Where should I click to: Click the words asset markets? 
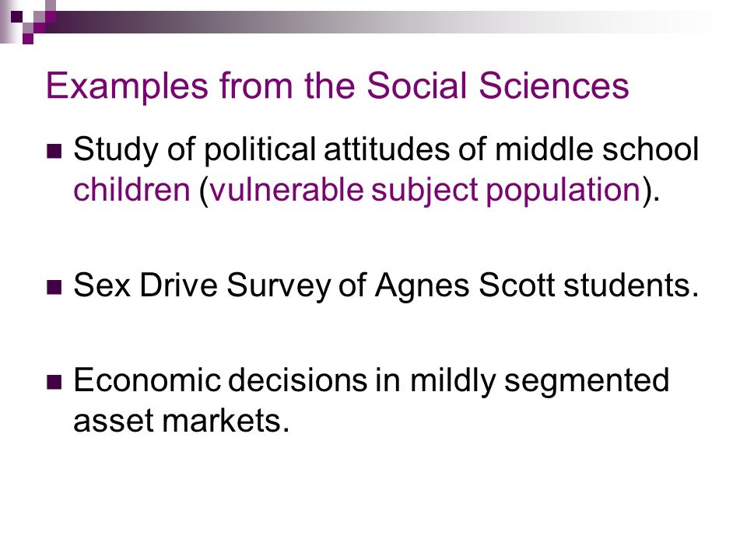tap(181, 422)
